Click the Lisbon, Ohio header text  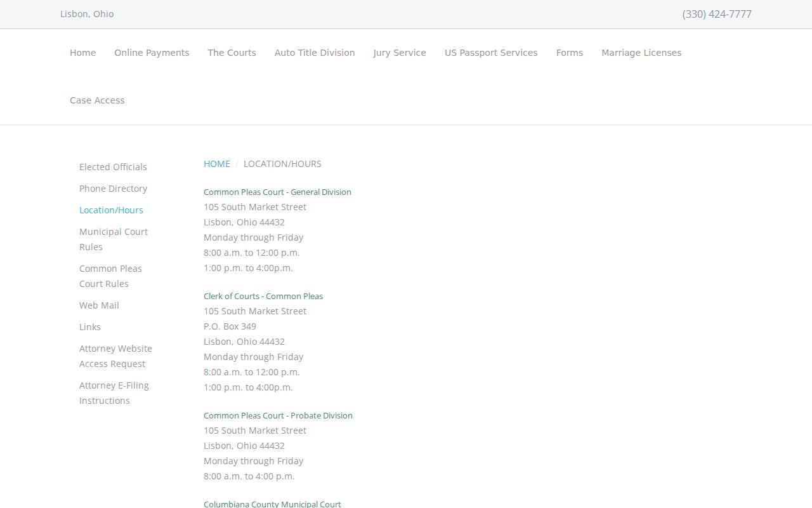click(x=87, y=14)
